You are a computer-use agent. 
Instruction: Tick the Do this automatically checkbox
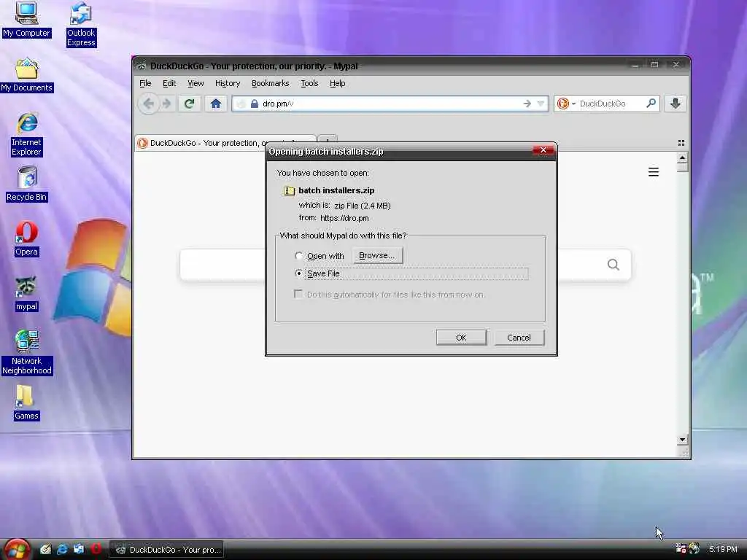tap(298, 295)
